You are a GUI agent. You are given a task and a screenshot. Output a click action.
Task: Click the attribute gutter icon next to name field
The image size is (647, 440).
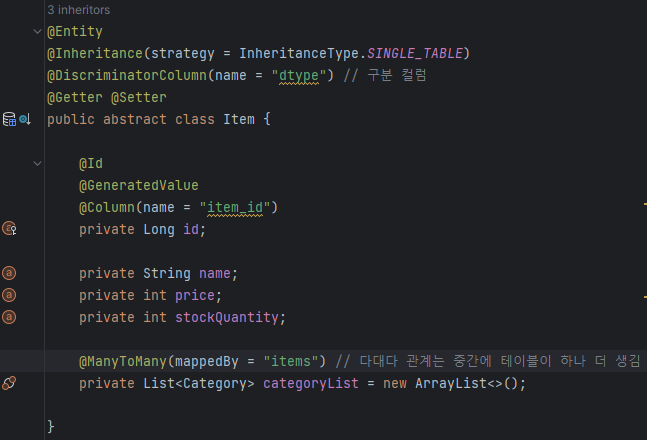pyautogui.click(x=9, y=273)
